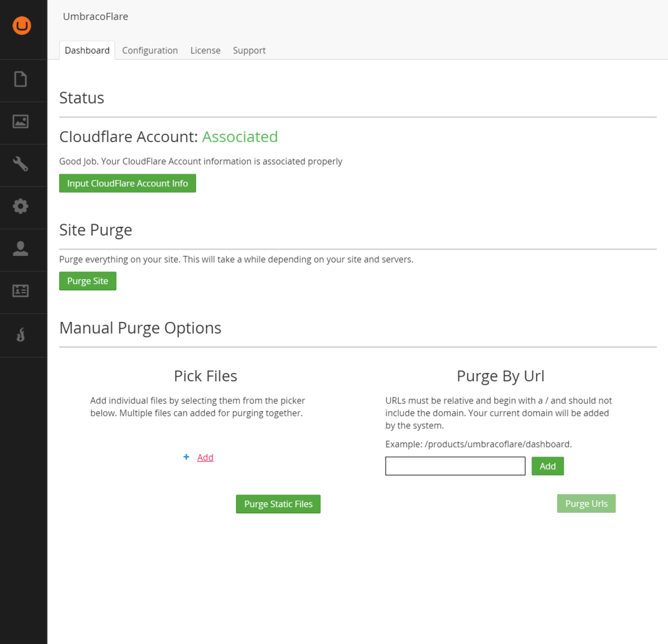Click the 'Purge By Url' heading

coord(501,376)
